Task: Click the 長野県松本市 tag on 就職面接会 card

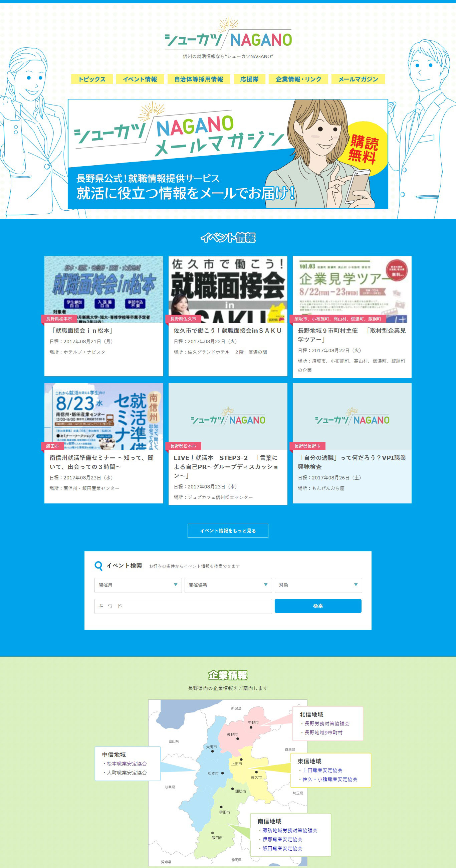Action: tap(59, 319)
